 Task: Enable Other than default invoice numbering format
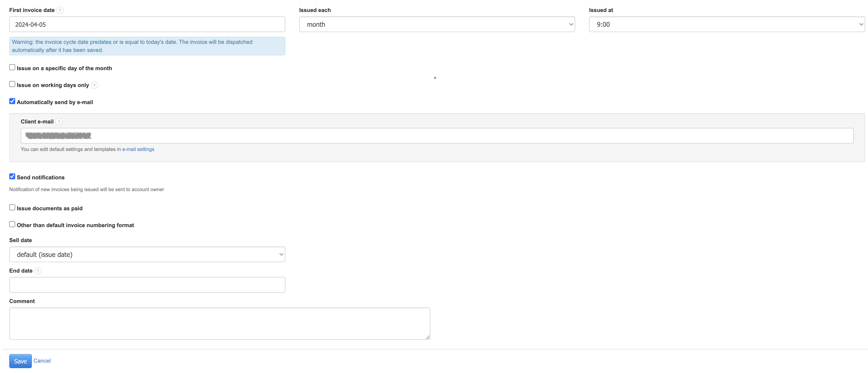(x=12, y=224)
